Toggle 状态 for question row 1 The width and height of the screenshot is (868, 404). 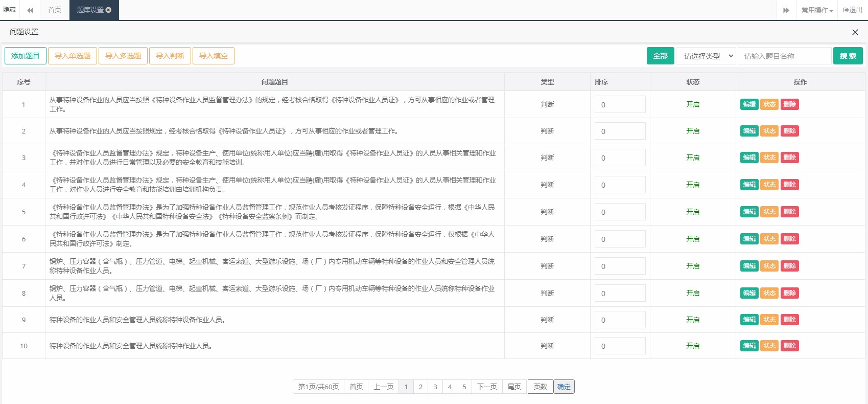(769, 104)
